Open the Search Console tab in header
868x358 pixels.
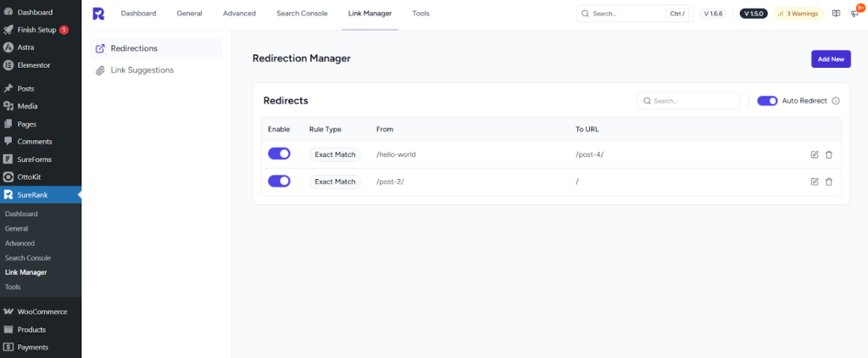303,14
